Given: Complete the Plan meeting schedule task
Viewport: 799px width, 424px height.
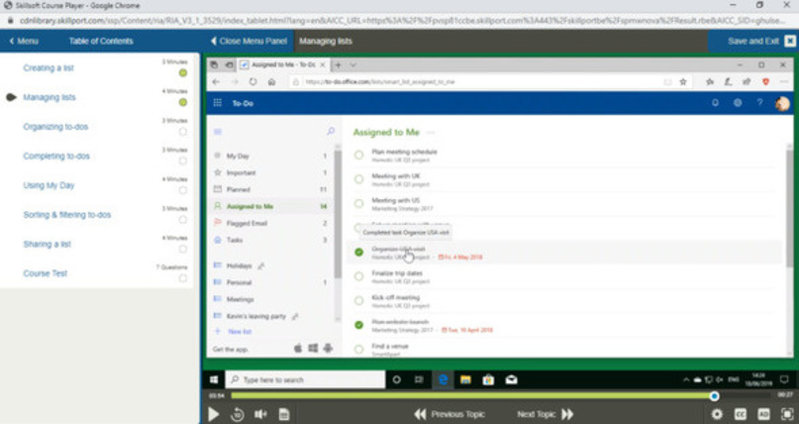Looking at the screenshot, I should [359, 155].
